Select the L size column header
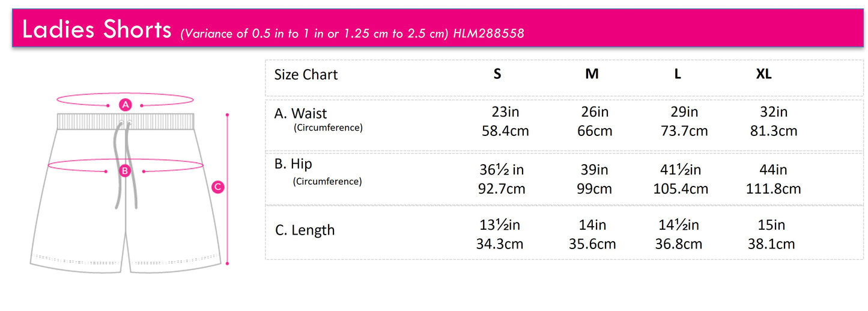The image size is (868, 311). 678,74
